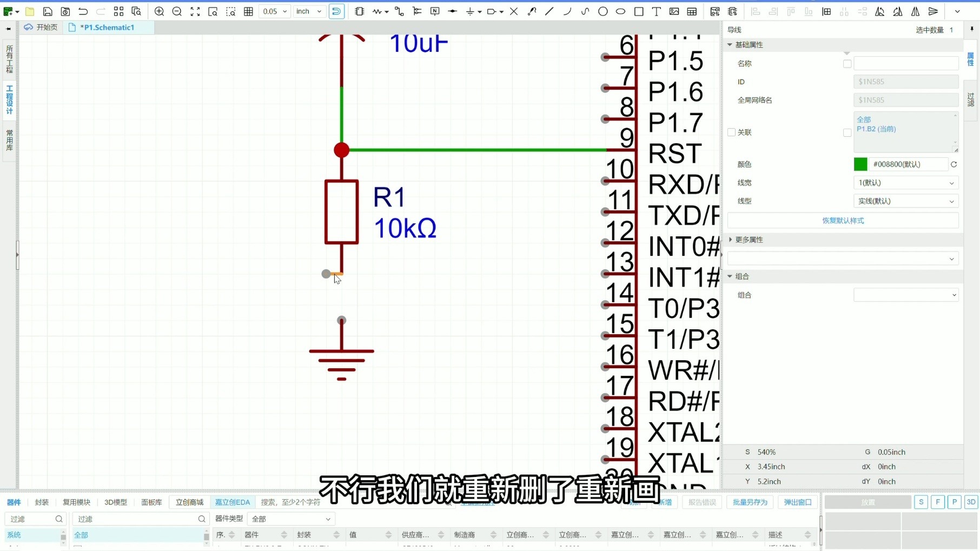Toggle the S view button
This screenshot has height=551, width=980.
tap(921, 502)
